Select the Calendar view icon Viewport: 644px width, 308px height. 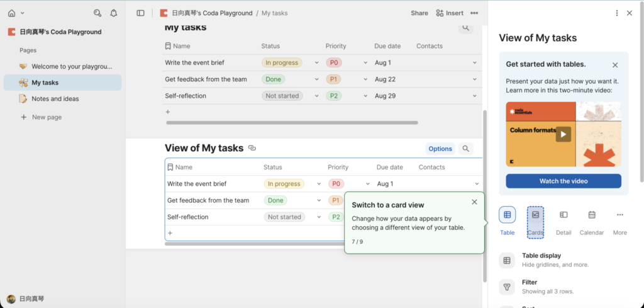point(591,215)
